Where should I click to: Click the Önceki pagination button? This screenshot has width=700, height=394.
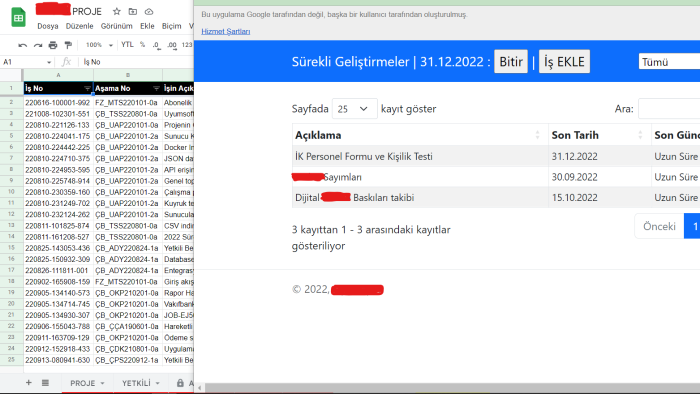[x=659, y=226]
